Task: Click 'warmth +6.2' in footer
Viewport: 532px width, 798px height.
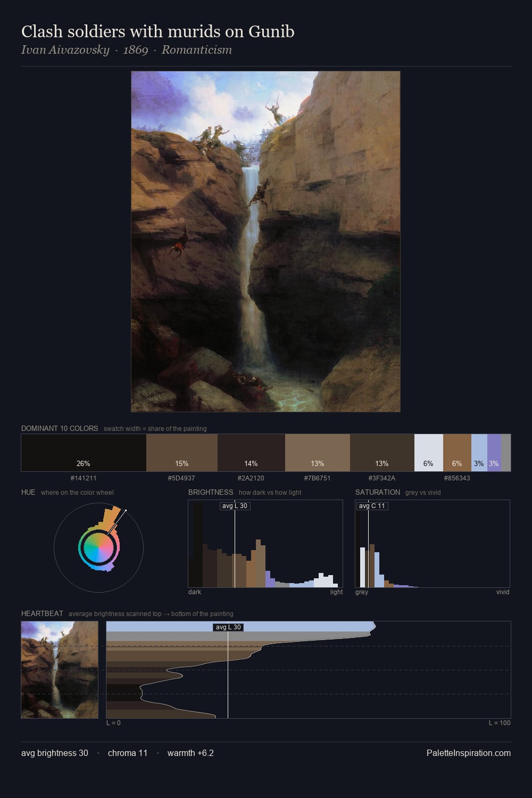Action: [190, 753]
